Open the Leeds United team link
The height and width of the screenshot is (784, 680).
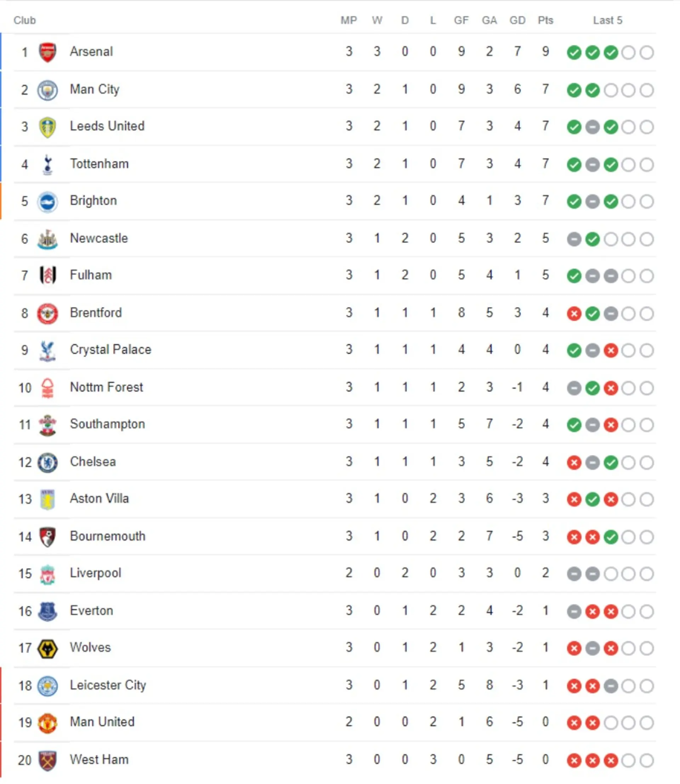[107, 126]
